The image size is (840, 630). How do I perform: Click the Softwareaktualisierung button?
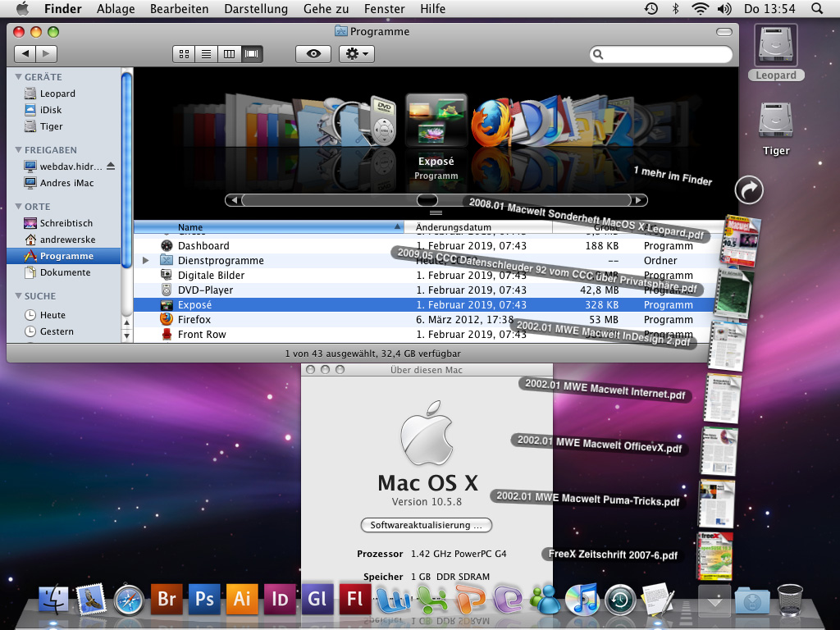[x=427, y=525]
